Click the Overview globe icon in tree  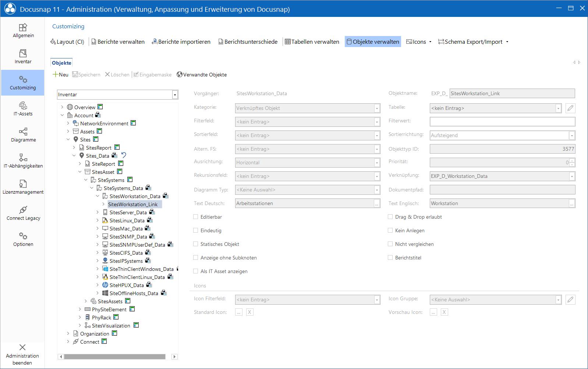70,107
